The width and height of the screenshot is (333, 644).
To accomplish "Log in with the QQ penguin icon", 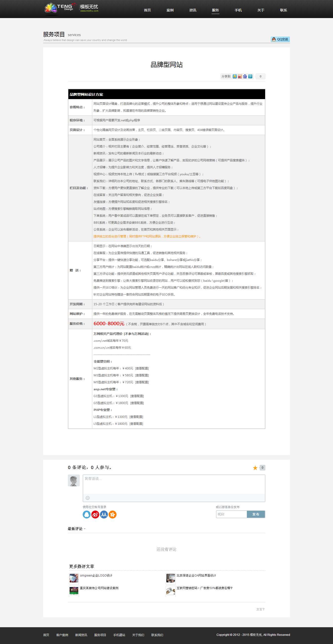I will (x=86, y=515).
